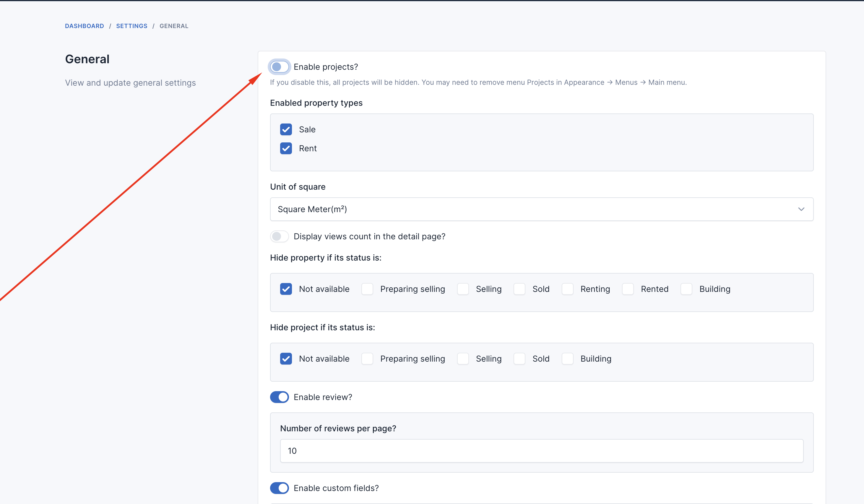Open Settings breadcrumb link
The width and height of the screenshot is (864, 504).
click(x=132, y=26)
